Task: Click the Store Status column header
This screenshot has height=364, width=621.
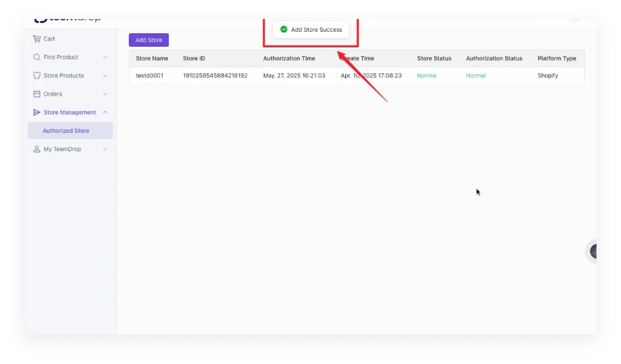Action: click(434, 58)
